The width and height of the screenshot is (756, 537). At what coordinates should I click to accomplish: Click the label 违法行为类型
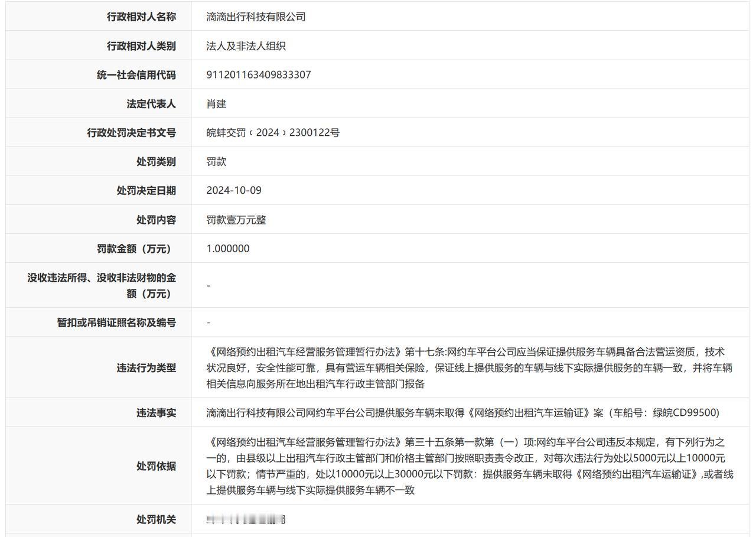point(146,368)
